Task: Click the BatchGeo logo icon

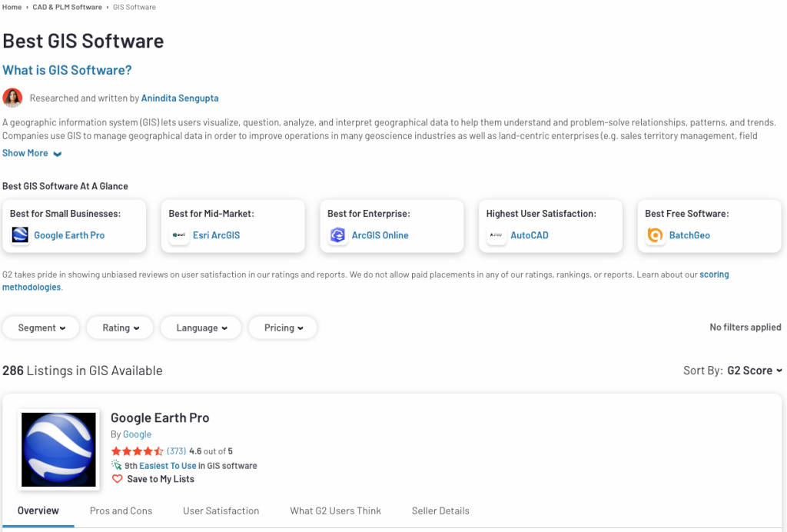Action: click(x=655, y=235)
